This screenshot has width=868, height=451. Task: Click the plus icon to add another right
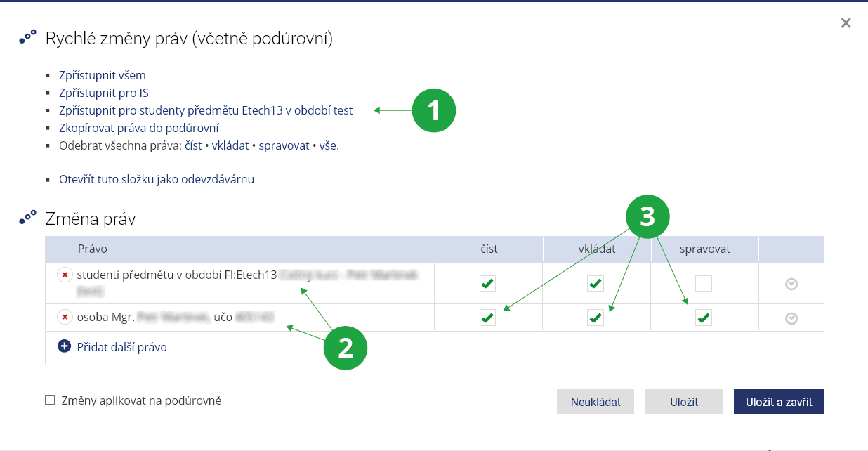coord(65,346)
